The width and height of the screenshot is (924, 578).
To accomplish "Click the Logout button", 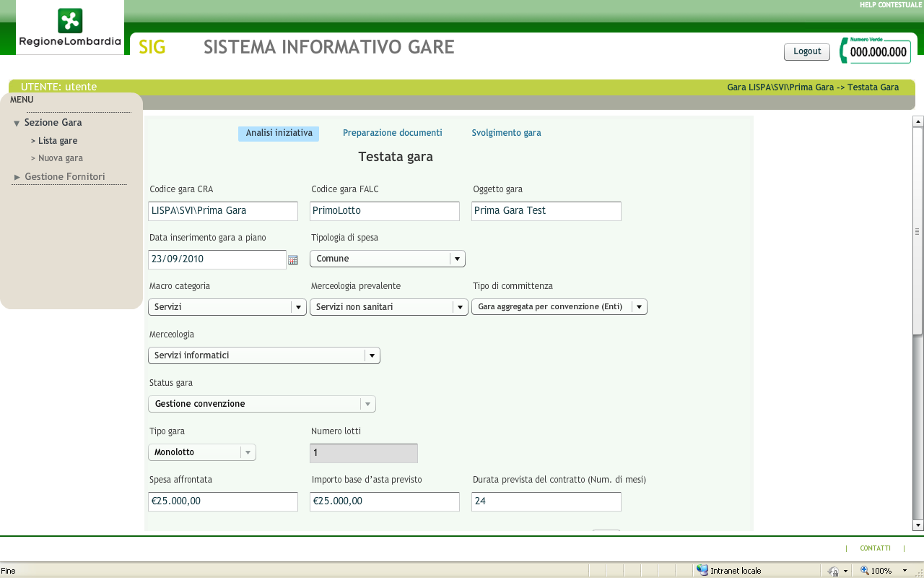I will [807, 52].
